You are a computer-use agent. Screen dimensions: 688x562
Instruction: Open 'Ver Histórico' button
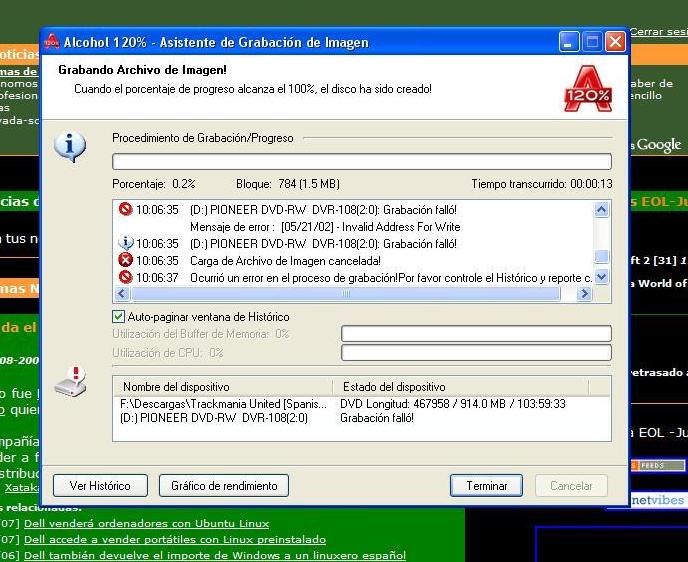[100, 486]
